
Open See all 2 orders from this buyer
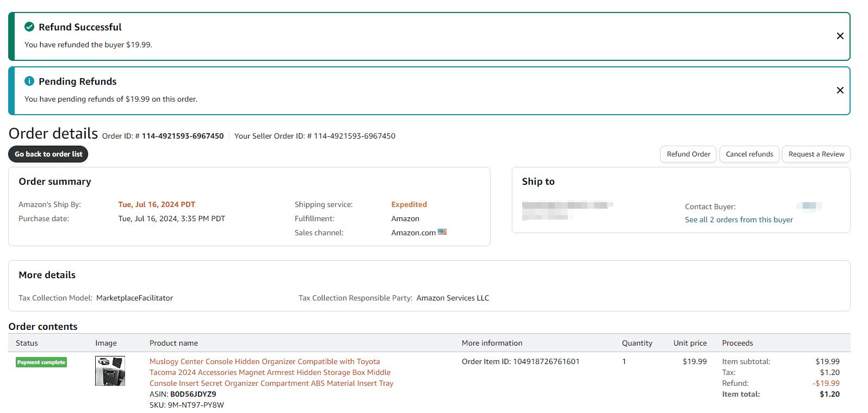pos(739,220)
